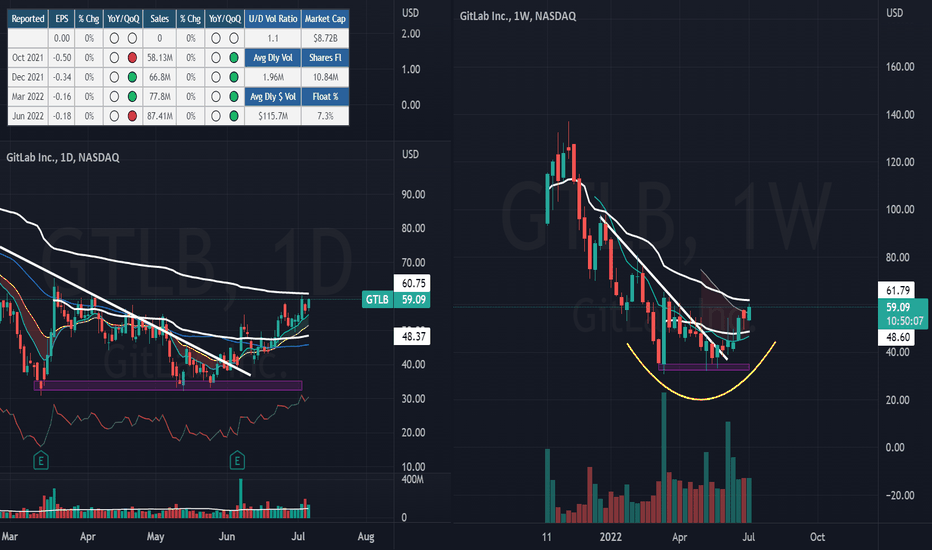
Task: Click the '10.84M' shares float value
Action: click(x=325, y=77)
